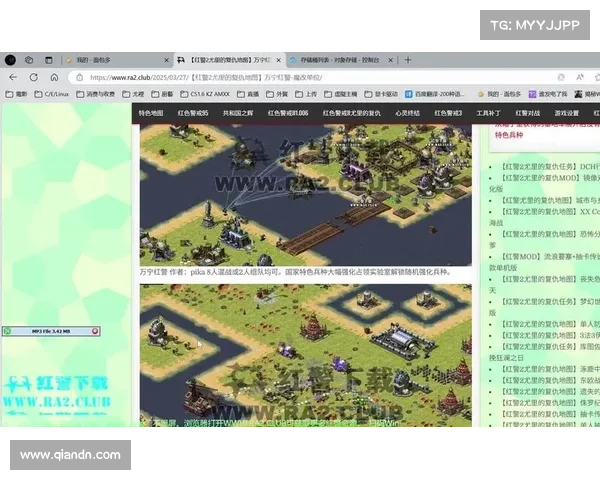The image size is (600, 480).
Task: Open the 共和国之辉 menu item
Action: pyautogui.click(x=238, y=113)
